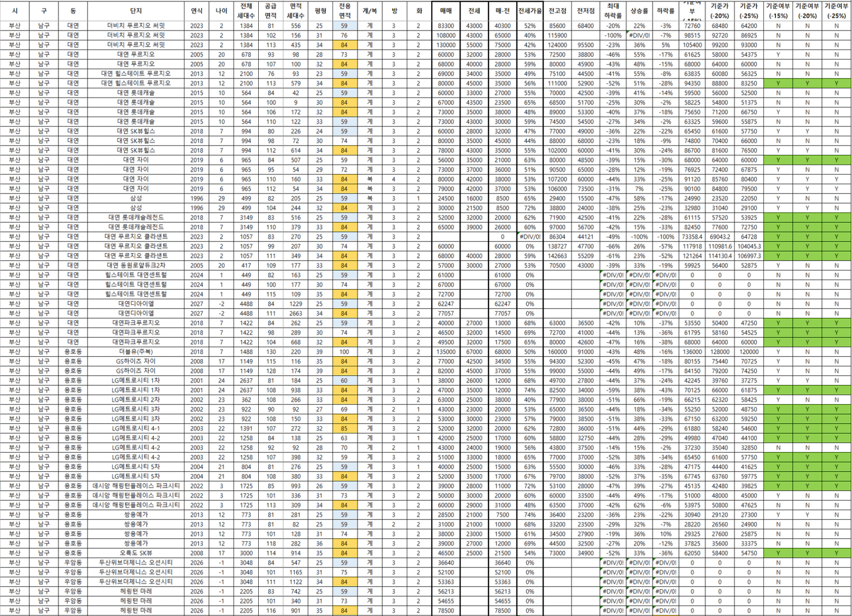Select the 95500 전저점 cell
The image size is (852, 616).
point(586,45)
